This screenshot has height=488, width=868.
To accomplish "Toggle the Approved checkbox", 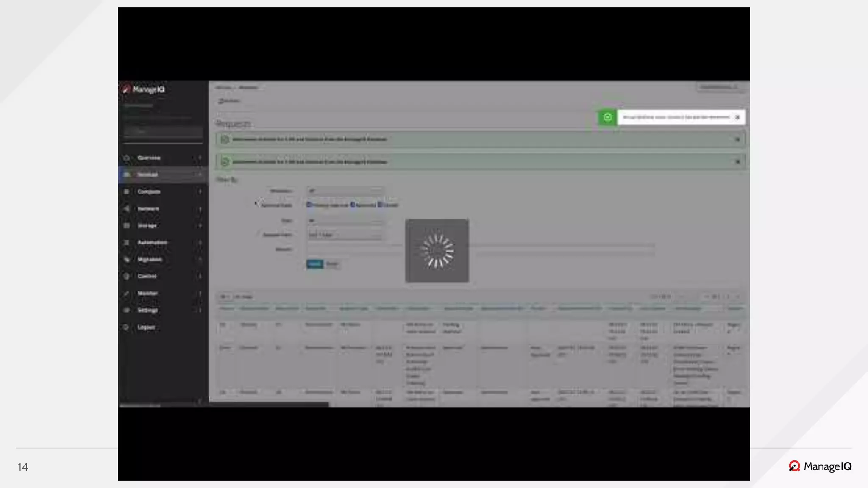I will tap(352, 205).
